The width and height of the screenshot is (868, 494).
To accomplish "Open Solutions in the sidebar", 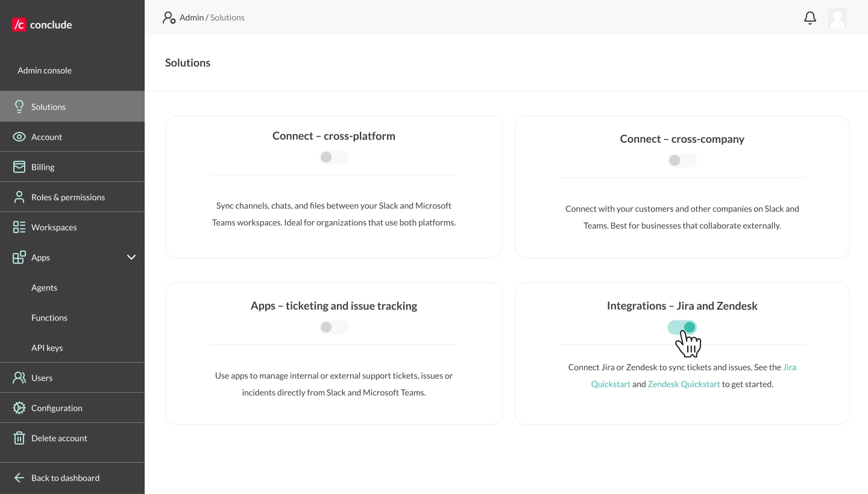I will click(72, 107).
